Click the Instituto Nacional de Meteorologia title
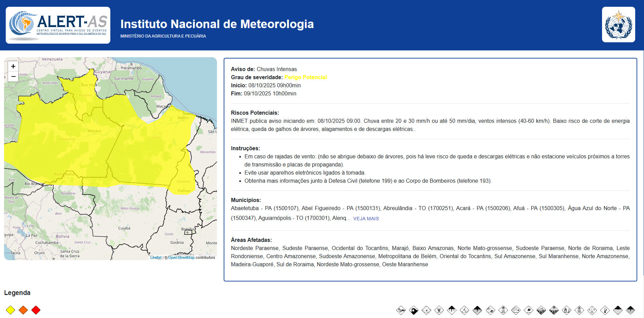Screen dimensions: 644x318 pyautogui.click(x=217, y=24)
